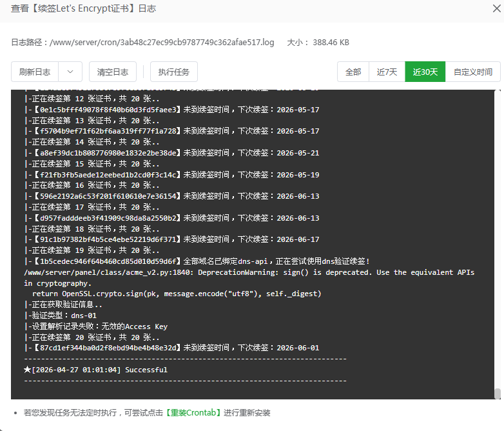This screenshot has width=504, height=431.
Task: Close the log dialog with the X icon
Action: 497,8
